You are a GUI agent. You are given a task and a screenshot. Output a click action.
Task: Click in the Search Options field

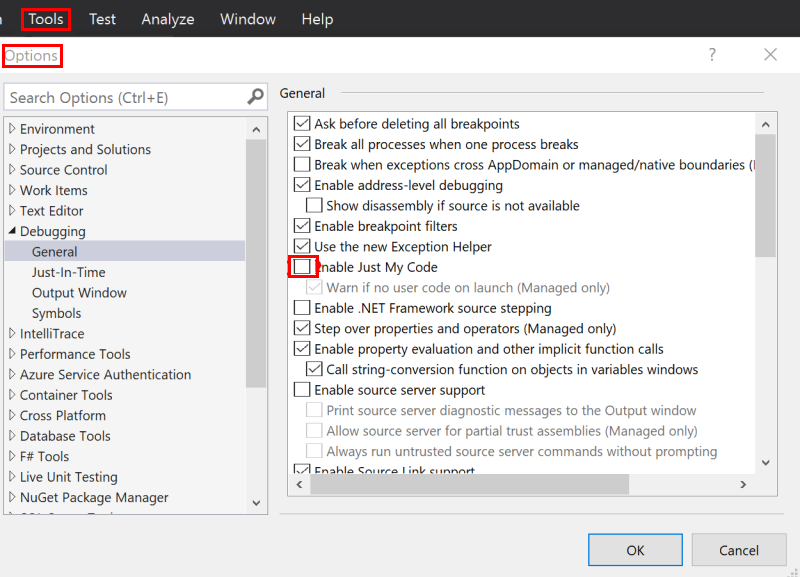(125, 97)
